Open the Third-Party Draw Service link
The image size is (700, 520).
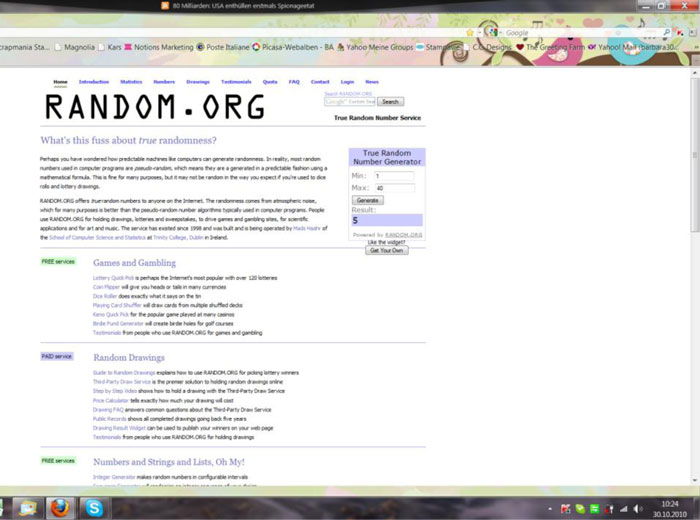click(x=122, y=382)
